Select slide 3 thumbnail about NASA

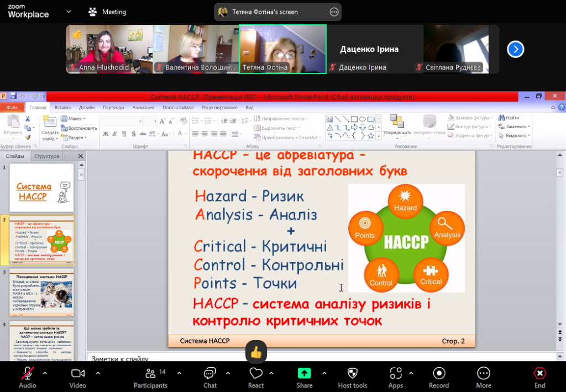[42, 294]
